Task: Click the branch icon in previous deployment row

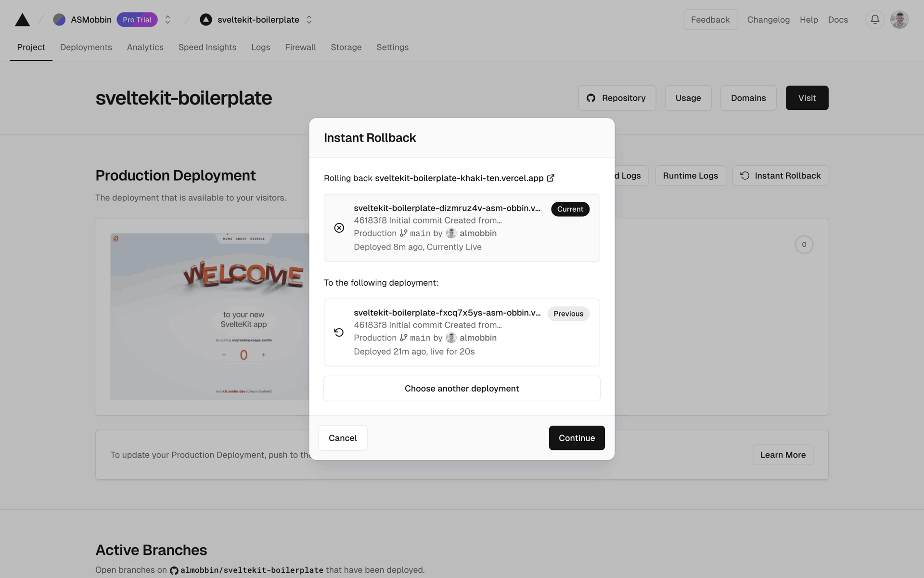Action: pos(403,338)
